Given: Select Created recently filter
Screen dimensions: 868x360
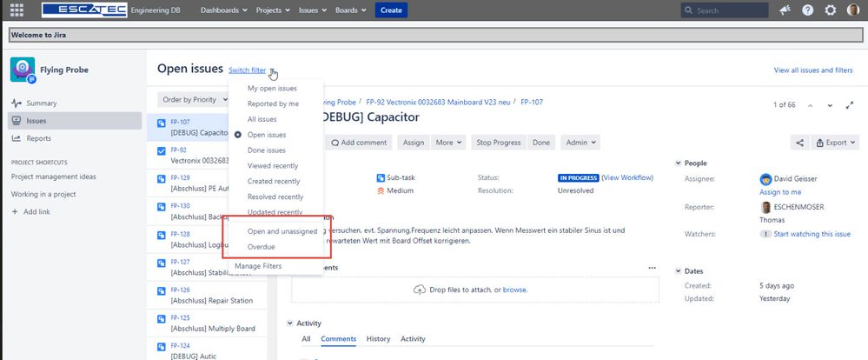Looking at the screenshot, I should [274, 181].
